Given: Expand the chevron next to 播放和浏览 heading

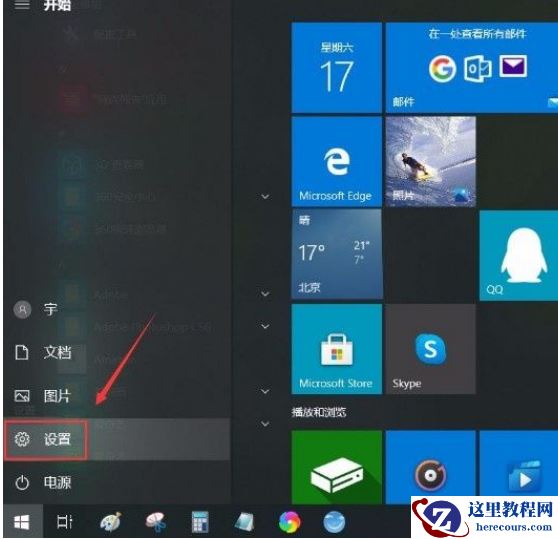Looking at the screenshot, I should click(265, 423).
